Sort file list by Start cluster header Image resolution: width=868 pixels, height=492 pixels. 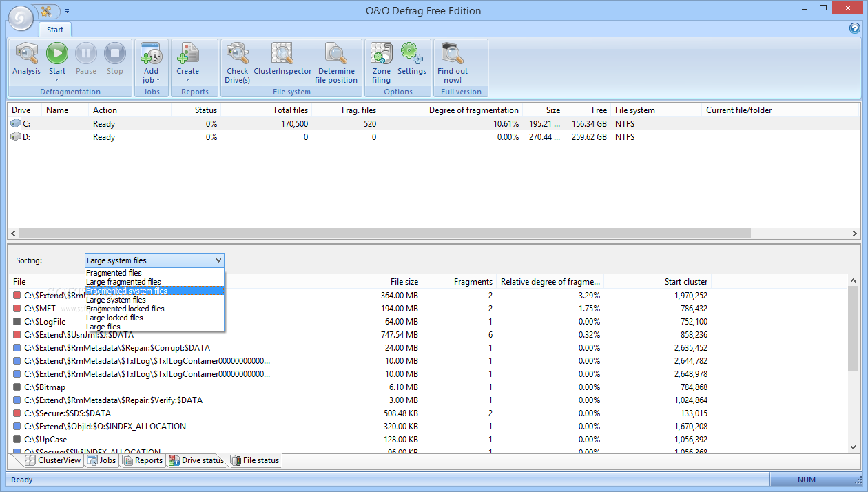[658, 282]
